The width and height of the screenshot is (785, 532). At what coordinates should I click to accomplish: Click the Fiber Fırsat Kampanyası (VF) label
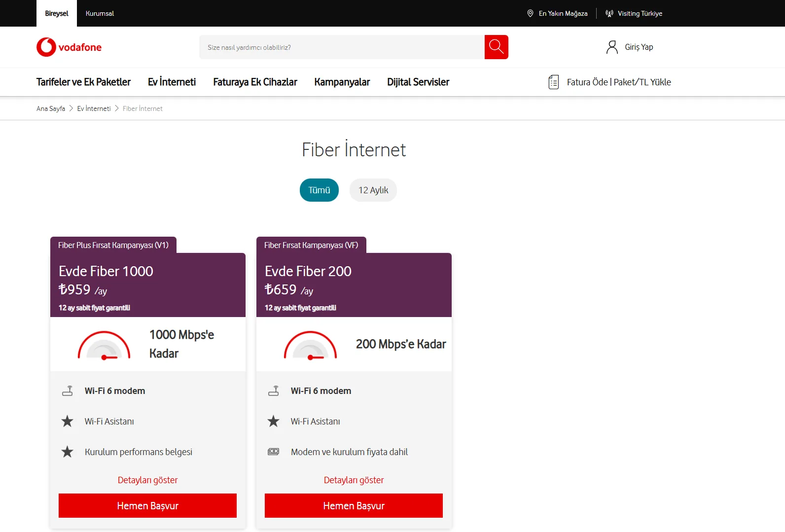[x=311, y=245]
